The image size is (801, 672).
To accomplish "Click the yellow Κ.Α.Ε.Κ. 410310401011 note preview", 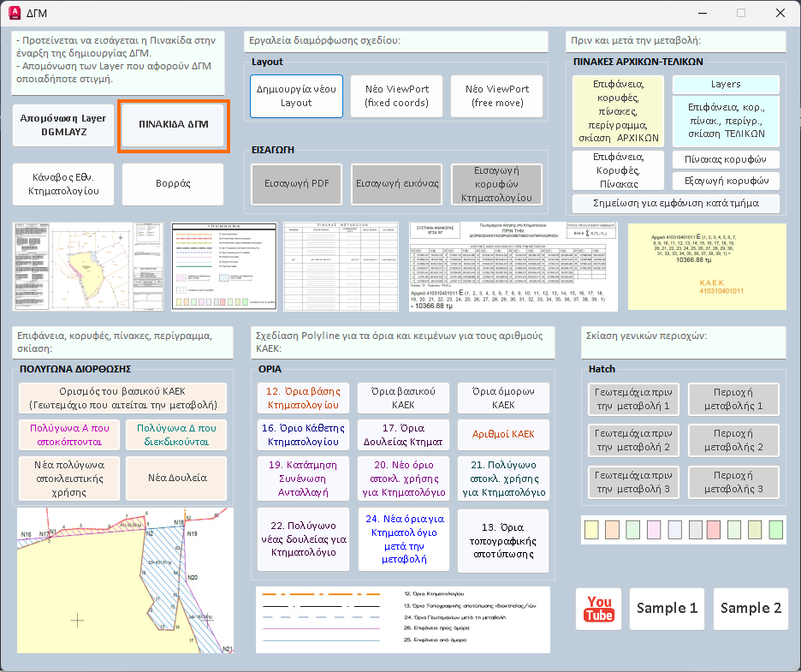I will (x=707, y=267).
